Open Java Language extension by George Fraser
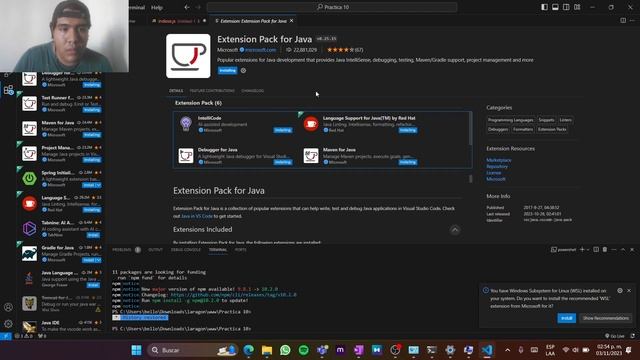 (x=61, y=279)
